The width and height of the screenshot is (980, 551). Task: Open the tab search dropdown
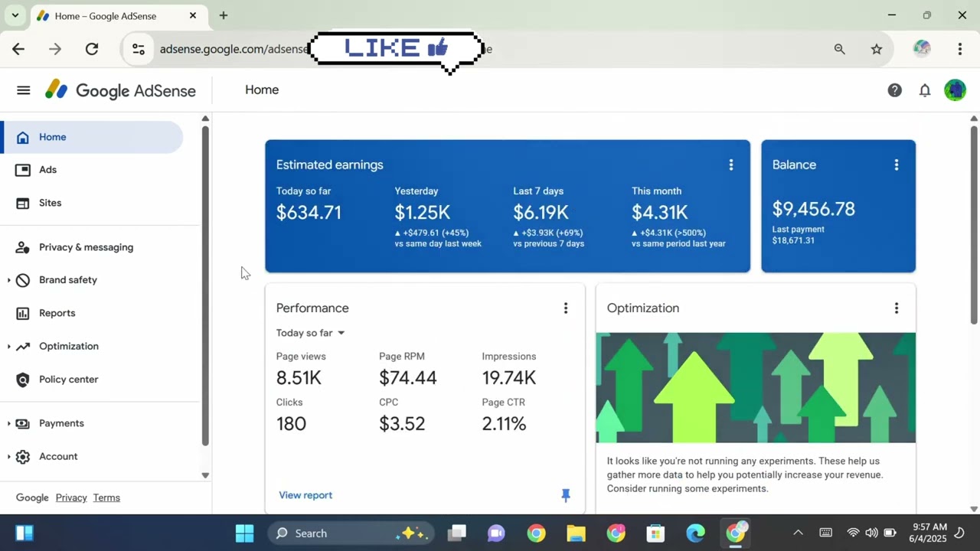click(14, 15)
